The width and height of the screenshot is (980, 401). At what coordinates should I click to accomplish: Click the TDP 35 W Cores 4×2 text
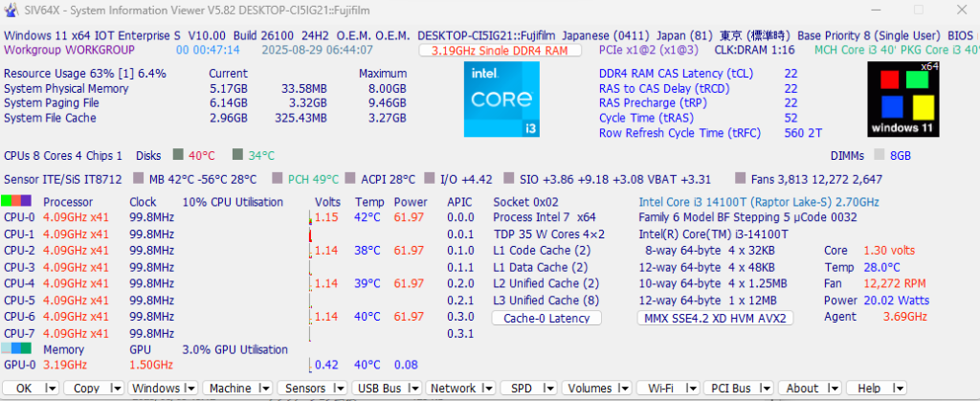tap(548, 234)
